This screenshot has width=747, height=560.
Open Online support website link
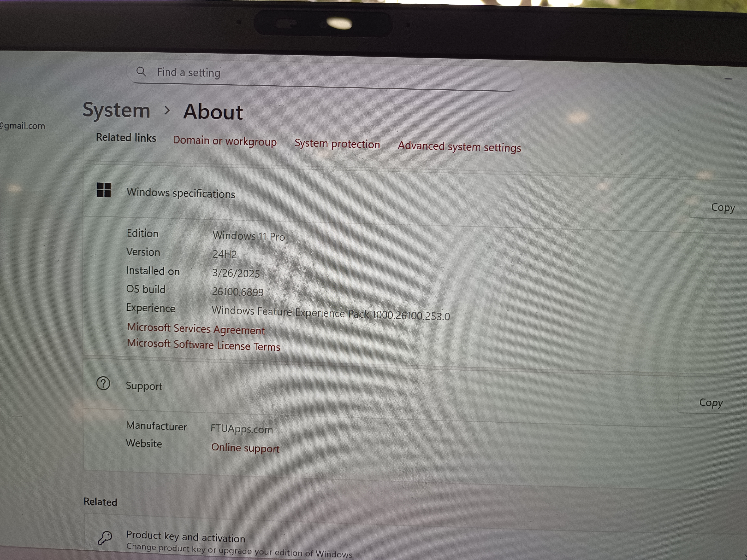[245, 448]
